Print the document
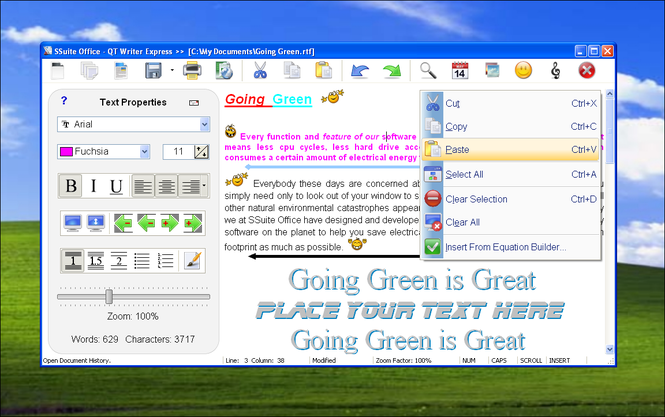Viewport: 665px width, 417px height. 192,70
